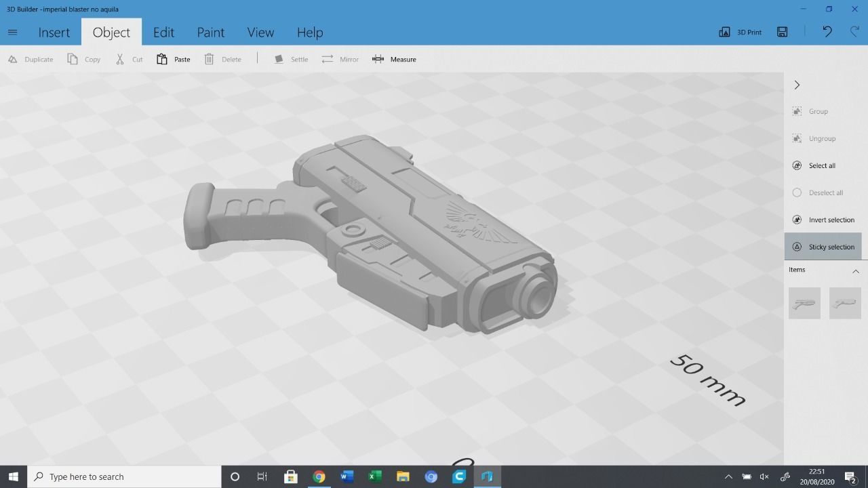Click the 3D Builder taskbar icon
The height and width of the screenshot is (488, 868).
pos(487,476)
